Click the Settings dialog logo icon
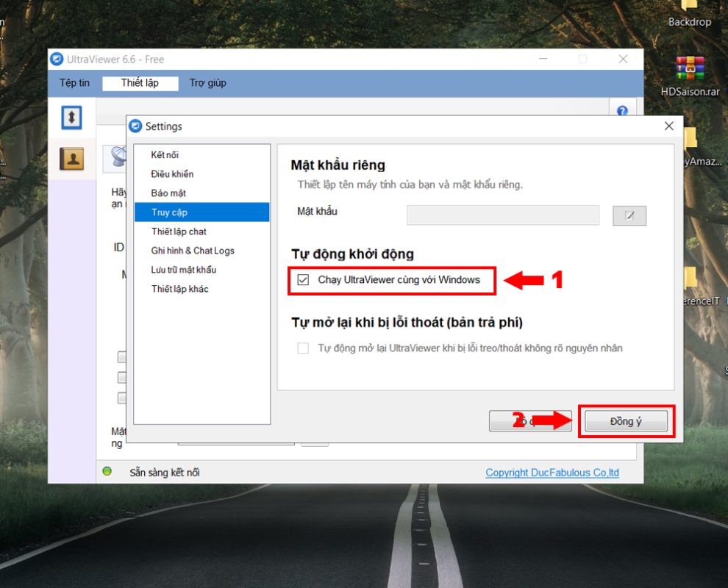 pyautogui.click(x=135, y=126)
